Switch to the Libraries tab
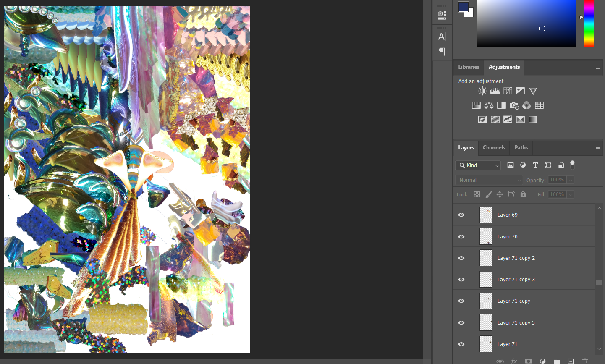Viewport: 605px width, 364px height. tap(469, 67)
